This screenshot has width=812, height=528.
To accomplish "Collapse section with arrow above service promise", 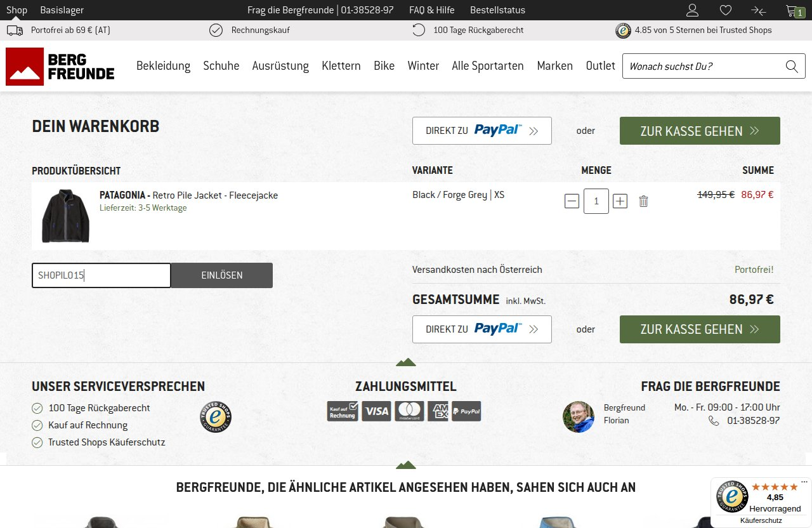I will pyautogui.click(x=406, y=362).
